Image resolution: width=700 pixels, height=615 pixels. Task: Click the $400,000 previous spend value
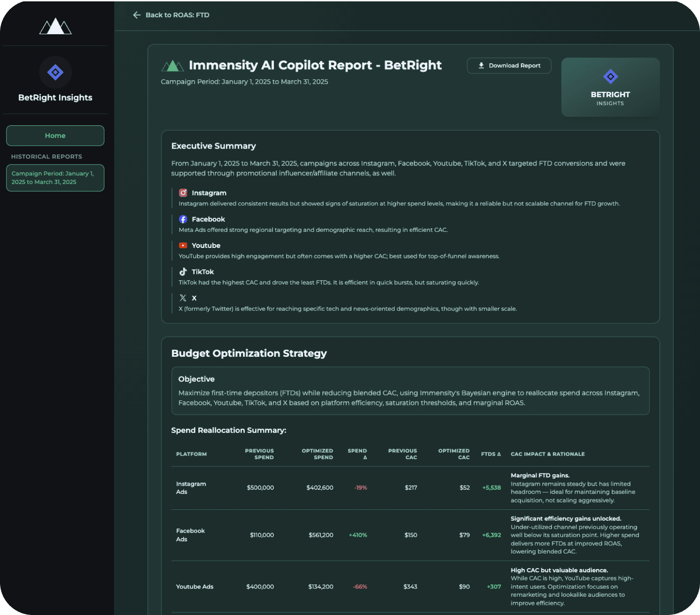tap(260, 587)
